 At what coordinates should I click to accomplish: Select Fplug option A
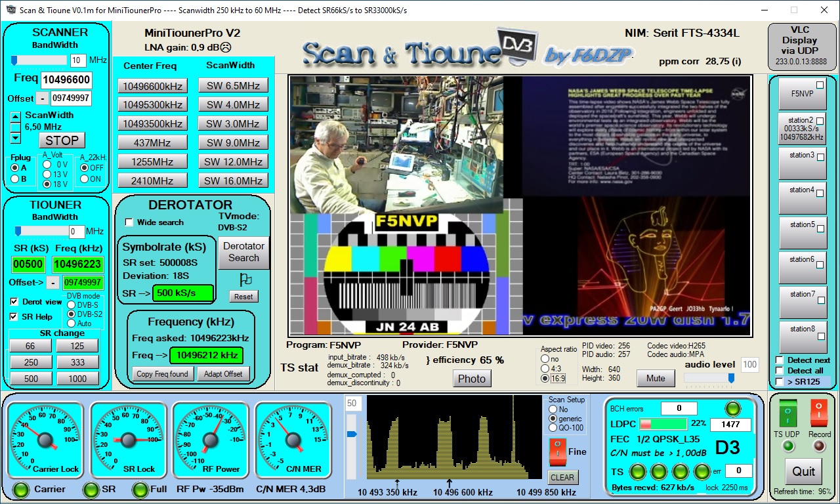(x=15, y=167)
